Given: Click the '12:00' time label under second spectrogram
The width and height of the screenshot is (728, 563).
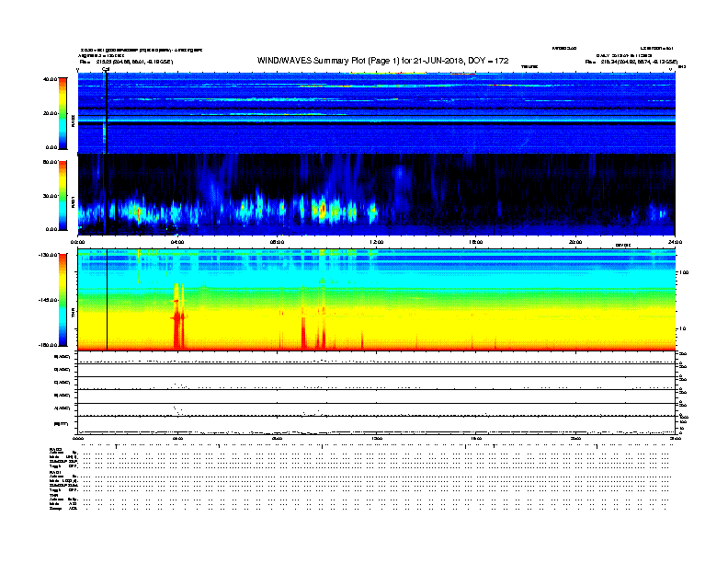Looking at the screenshot, I should coord(377,242).
